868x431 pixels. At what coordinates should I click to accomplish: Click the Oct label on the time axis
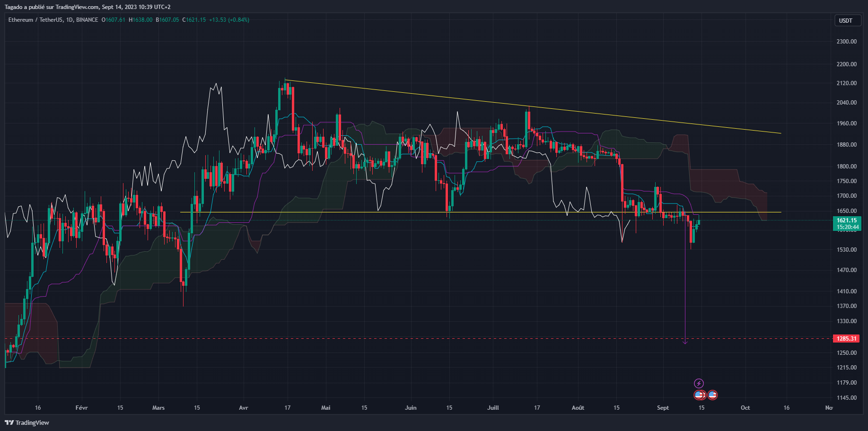click(x=745, y=407)
